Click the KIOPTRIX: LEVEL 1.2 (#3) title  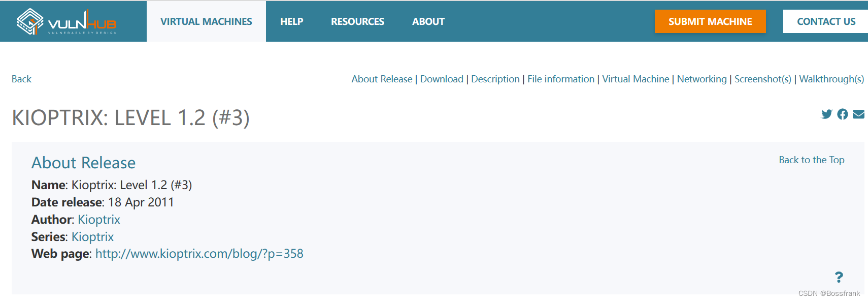[x=131, y=118]
